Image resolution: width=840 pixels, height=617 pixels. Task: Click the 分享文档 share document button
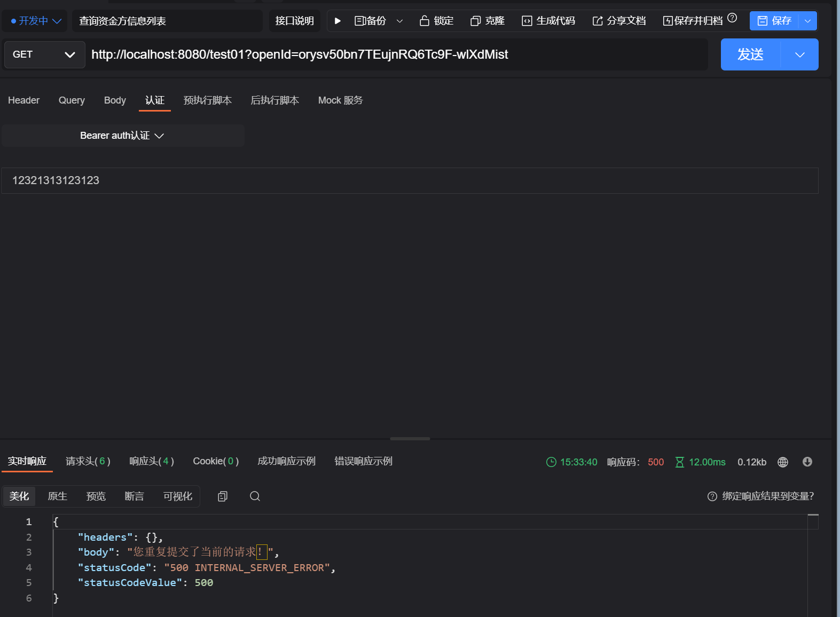point(619,21)
